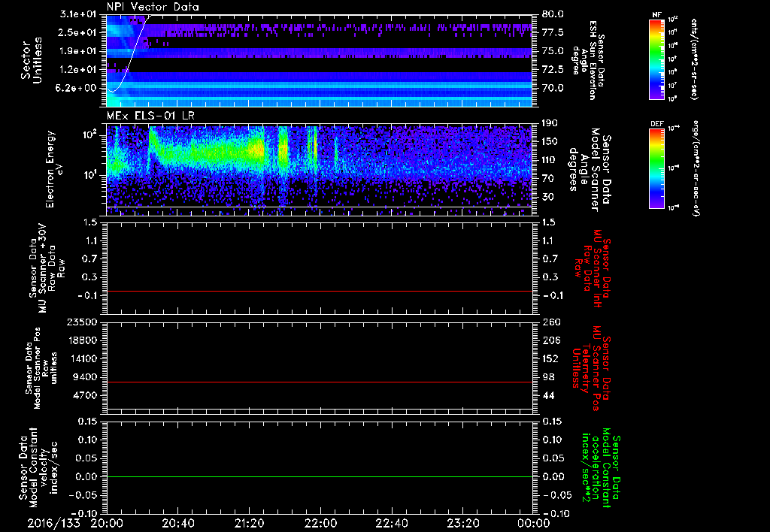The image size is (770, 532).
Task: Click the red line in Scanner Pos panel
Action: tap(319, 382)
